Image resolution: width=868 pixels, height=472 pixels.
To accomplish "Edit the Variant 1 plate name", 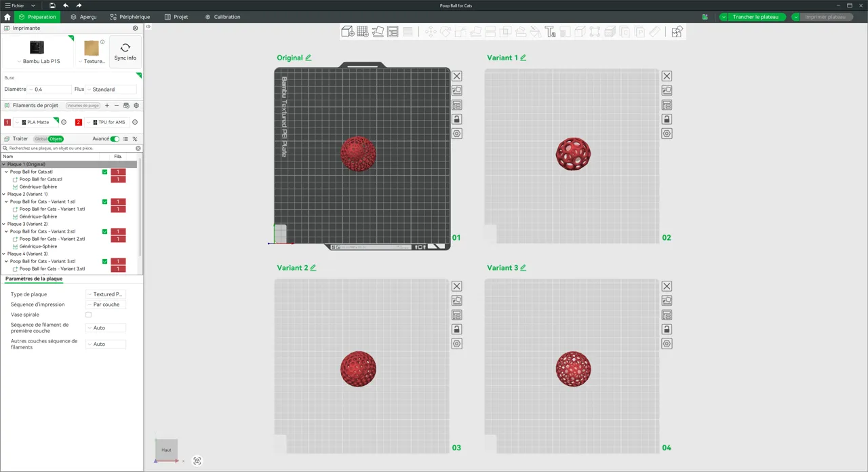I will coord(523,58).
